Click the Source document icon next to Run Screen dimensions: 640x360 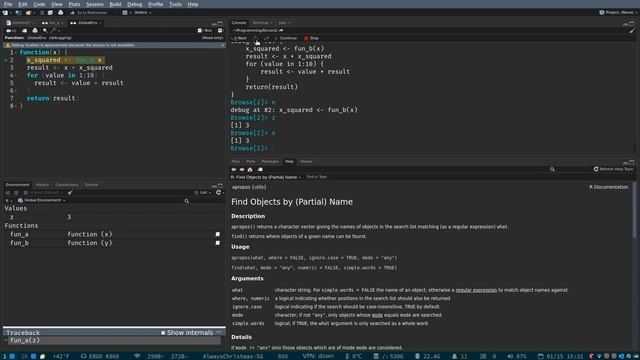click(220, 31)
